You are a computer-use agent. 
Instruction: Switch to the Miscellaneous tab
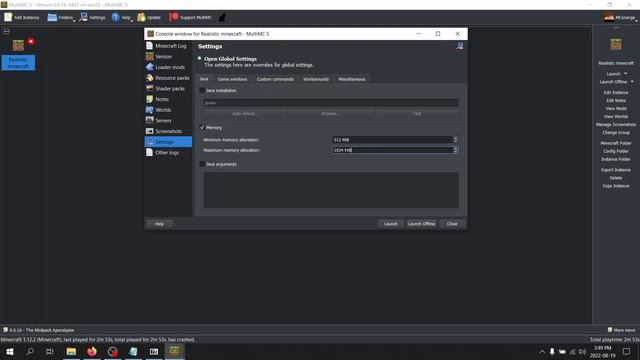(351, 79)
